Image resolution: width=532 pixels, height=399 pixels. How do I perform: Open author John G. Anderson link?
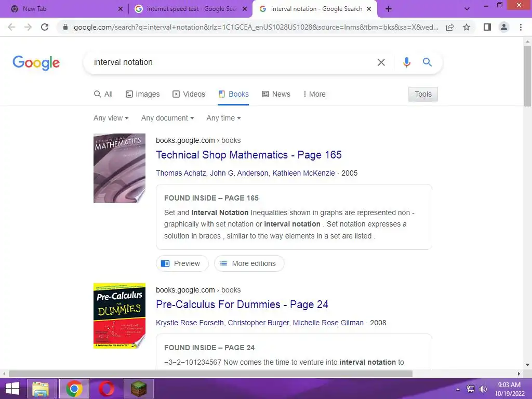[x=239, y=173]
